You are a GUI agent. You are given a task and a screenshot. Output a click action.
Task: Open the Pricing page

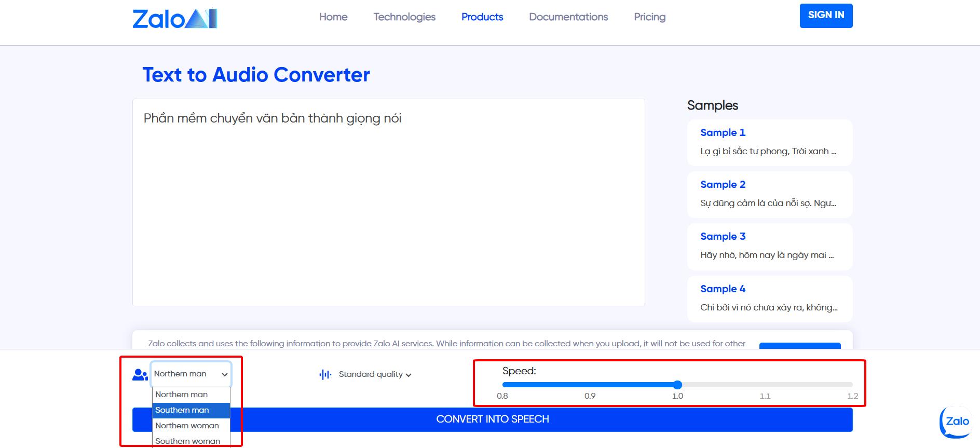(x=649, y=17)
